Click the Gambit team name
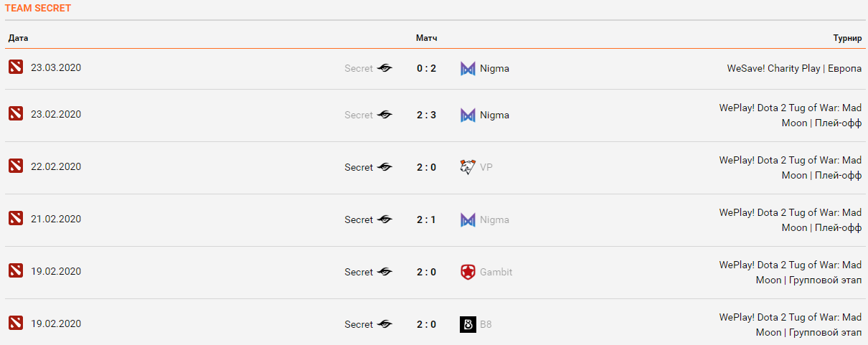This screenshot has height=345, width=868. [x=496, y=272]
